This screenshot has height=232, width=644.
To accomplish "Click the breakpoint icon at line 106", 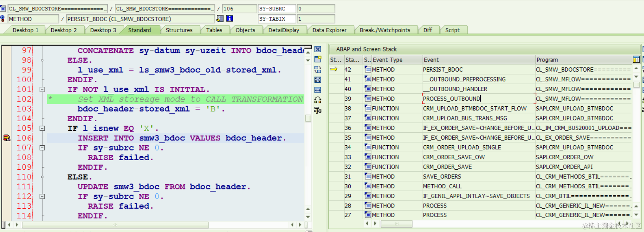I will (6, 138).
